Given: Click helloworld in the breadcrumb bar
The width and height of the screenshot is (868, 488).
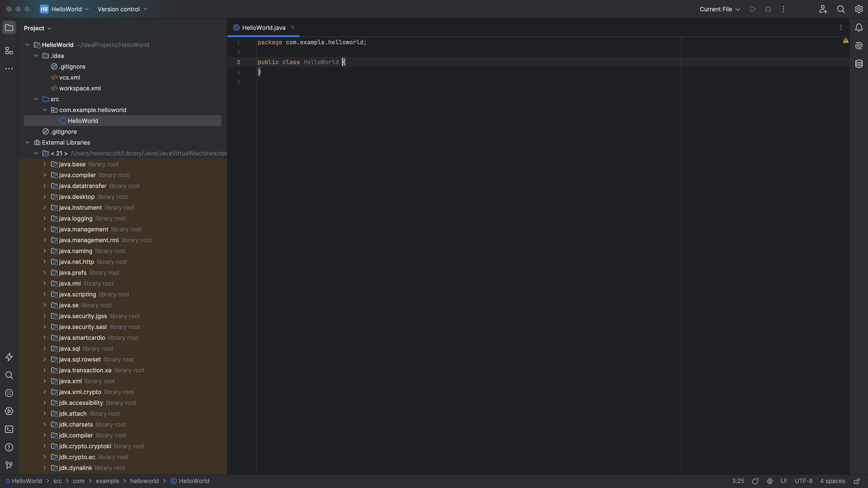Looking at the screenshot, I should (x=144, y=481).
